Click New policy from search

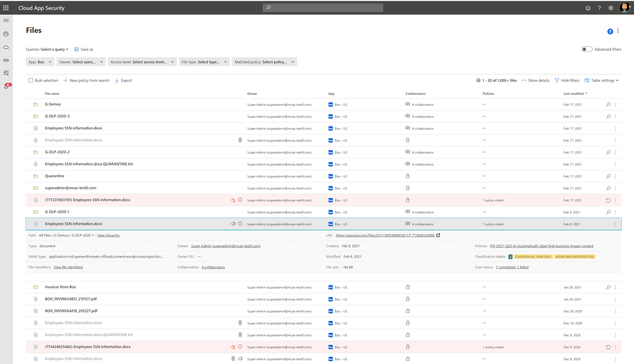tap(86, 81)
